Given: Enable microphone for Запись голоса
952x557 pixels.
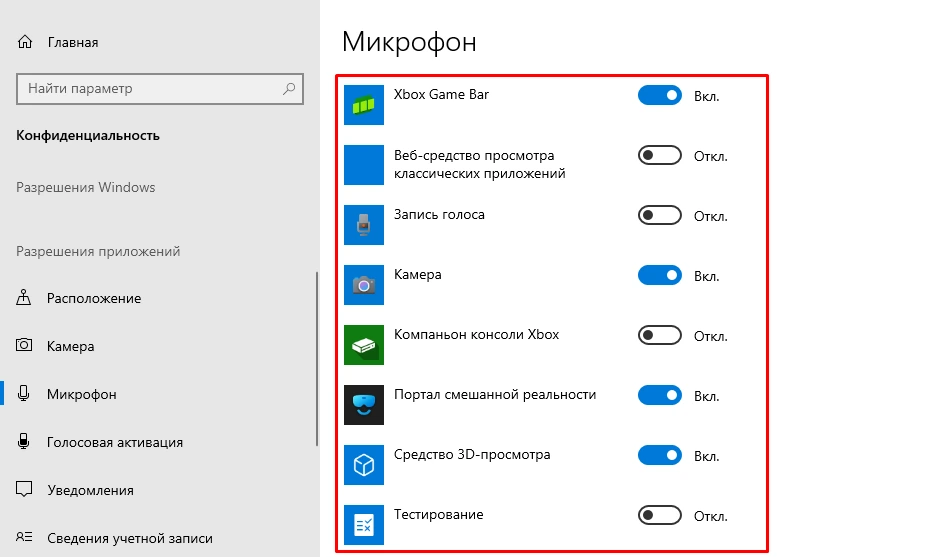Looking at the screenshot, I should (x=659, y=216).
